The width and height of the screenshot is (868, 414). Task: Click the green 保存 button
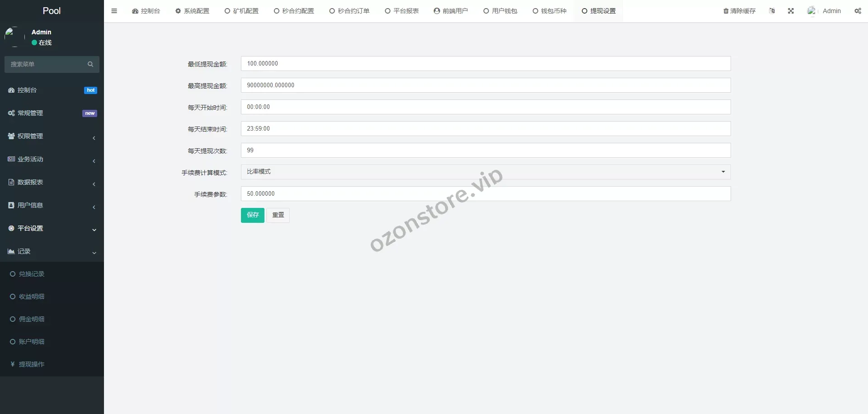pyautogui.click(x=252, y=215)
